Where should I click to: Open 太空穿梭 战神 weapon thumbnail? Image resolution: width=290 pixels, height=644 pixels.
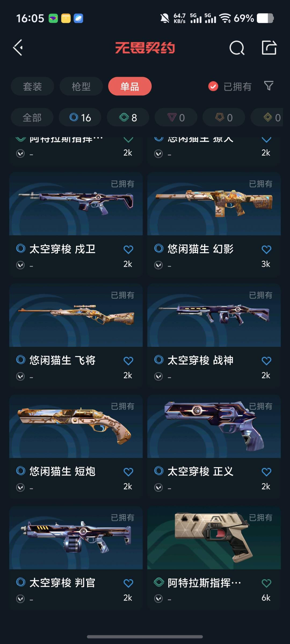pos(214,315)
